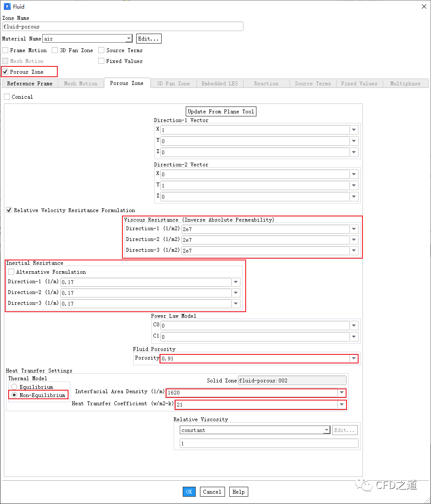Viewport: 431px width, 504px height.
Task: Enable the Conical checkbox
Action: point(7,97)
